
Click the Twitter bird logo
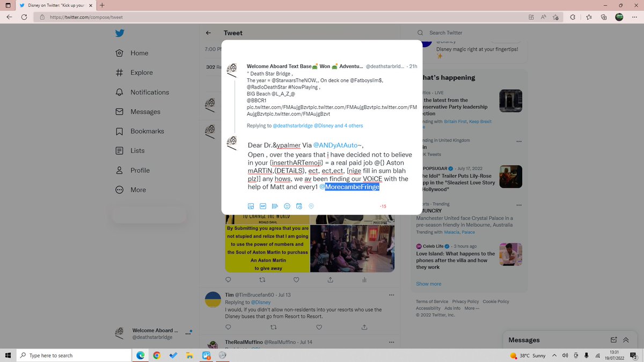click(120, 33)
